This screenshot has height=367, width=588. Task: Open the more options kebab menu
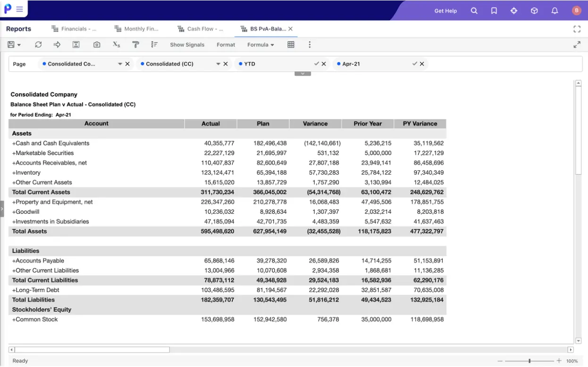click(x=310, y=44)
